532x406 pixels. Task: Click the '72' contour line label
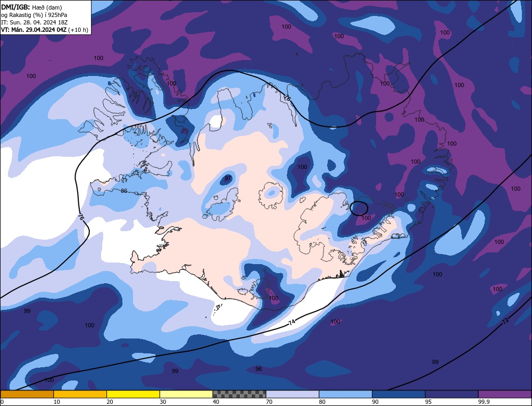(x=505, y=321)
